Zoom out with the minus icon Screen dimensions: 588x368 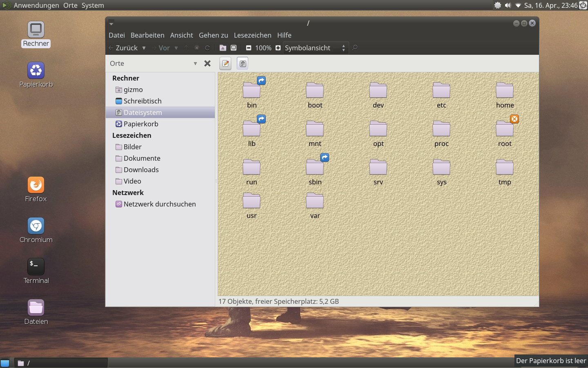tap(248, 48)
